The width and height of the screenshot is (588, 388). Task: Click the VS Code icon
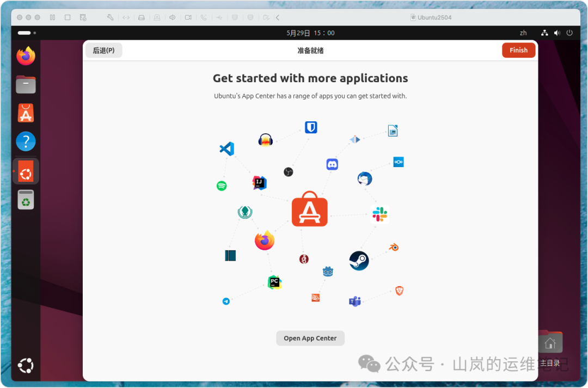(x=227, y=149)
